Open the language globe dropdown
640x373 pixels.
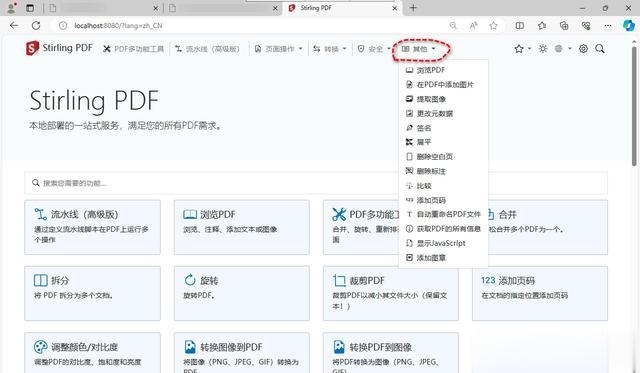click(563, 49)
